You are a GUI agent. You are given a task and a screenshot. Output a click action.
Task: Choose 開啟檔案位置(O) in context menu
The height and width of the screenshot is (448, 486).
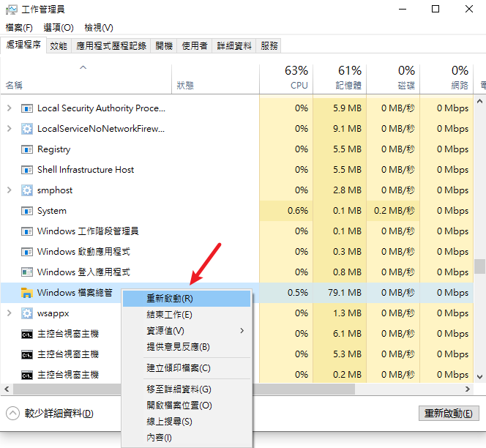pos(187,406)
